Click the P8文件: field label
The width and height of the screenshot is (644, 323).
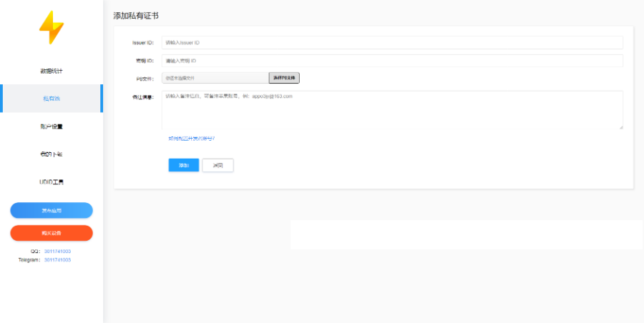point(145,78)
